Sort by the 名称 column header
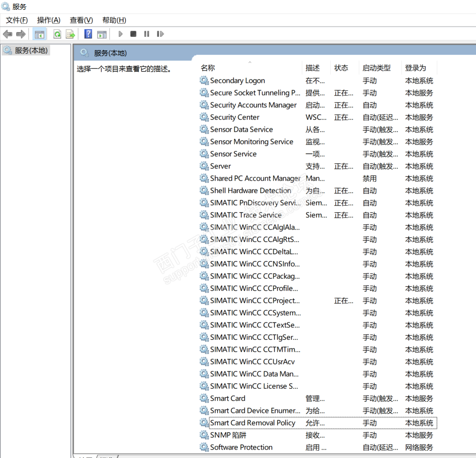The height and width of the screenshot is (458, 476). point(250,67)
